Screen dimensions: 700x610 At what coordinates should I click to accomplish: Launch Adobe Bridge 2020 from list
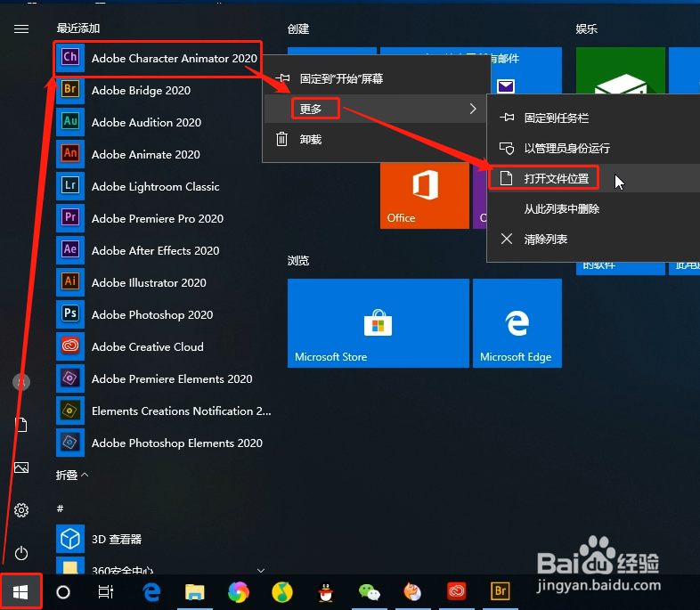tap(163, 90)
